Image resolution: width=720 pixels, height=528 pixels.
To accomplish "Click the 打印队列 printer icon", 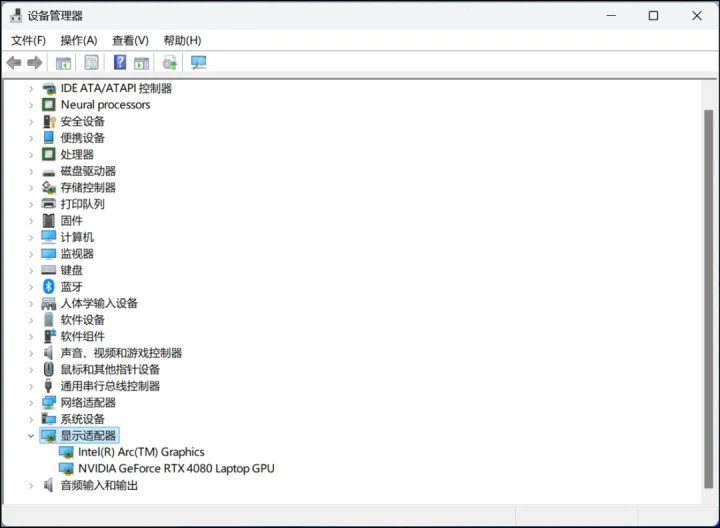I will point(49,204).
